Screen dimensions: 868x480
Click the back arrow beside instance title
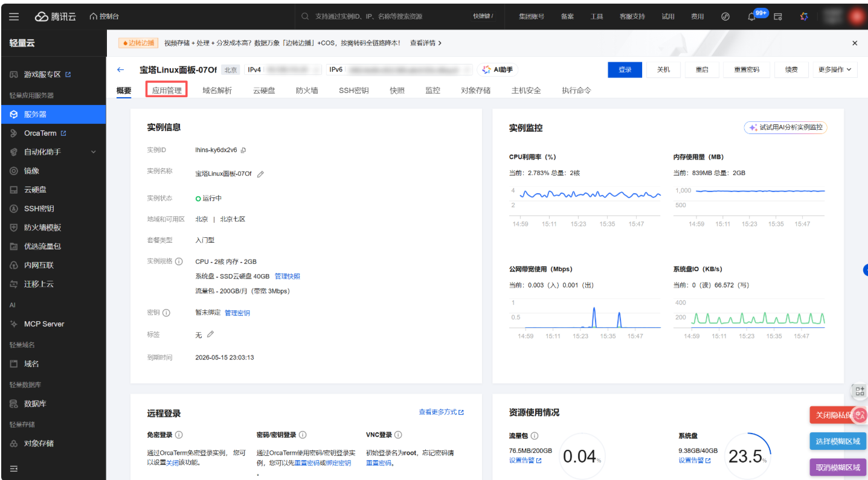(121, 70)
